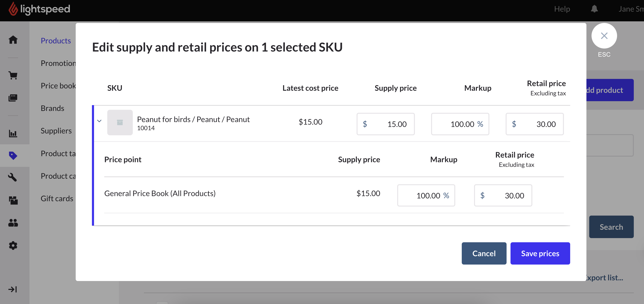Click the Save prices button
644x304 pixels.
click(540, 253)
